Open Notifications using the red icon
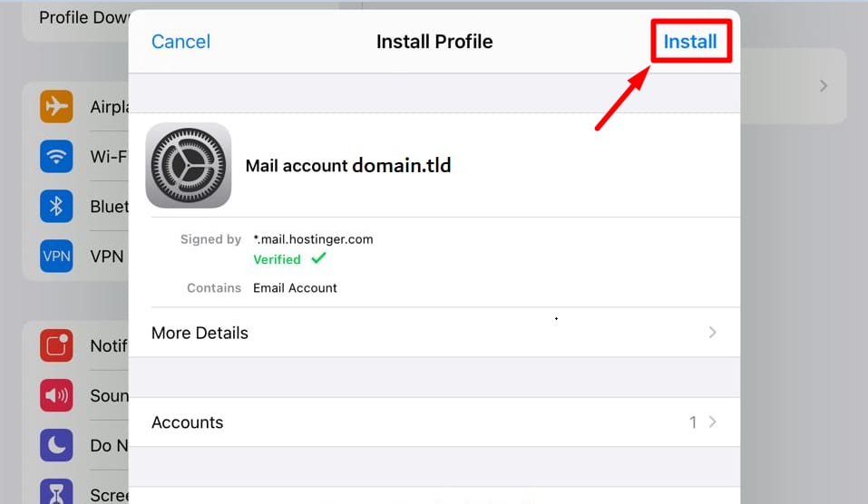 coord(56,346)
